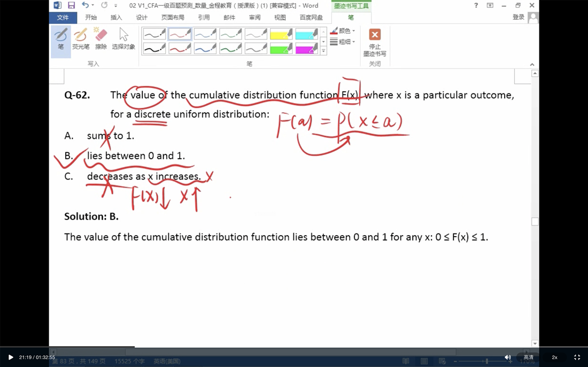
Task: Save document with the floppy disk icon
Action: pyautogui.click(x=71, y=5)
